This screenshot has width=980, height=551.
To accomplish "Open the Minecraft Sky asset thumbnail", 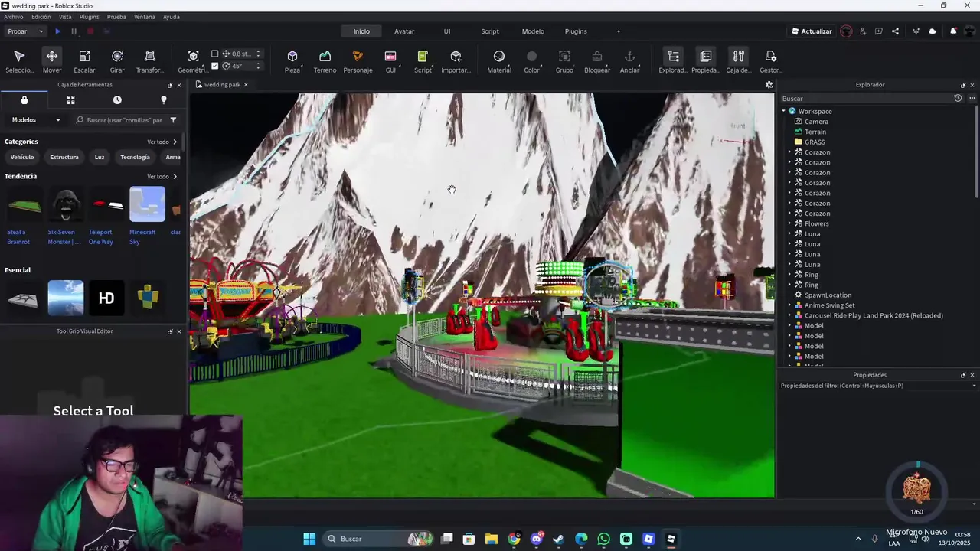I will tap(147, 205).
